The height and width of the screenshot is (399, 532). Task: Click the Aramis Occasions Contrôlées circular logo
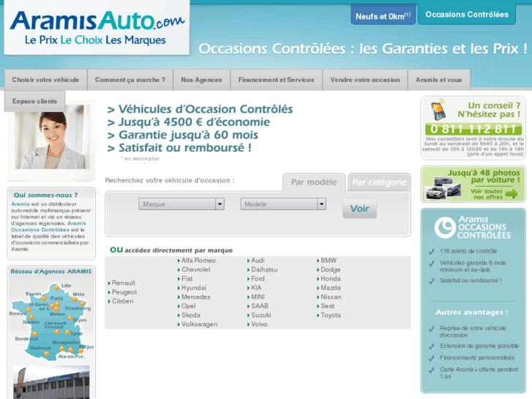[x=444, y=227]
